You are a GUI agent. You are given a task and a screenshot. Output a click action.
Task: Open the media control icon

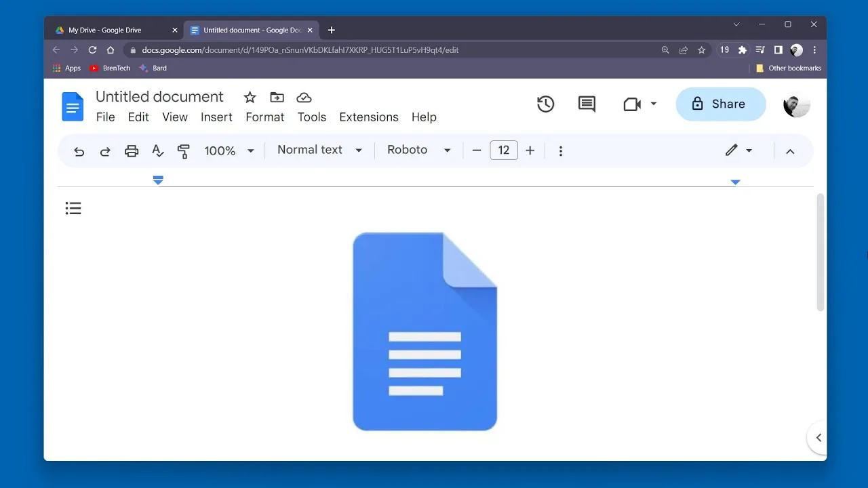[x=760, y=49]
